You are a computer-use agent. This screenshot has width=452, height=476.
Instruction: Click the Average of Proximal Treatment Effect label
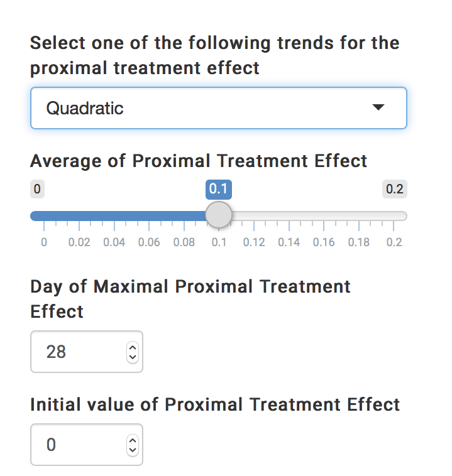[199, 161]
